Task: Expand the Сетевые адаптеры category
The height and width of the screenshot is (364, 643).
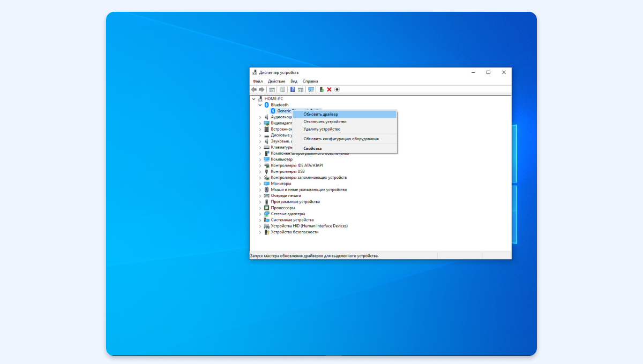Action: pyautogui.click(x=260, y=214)
